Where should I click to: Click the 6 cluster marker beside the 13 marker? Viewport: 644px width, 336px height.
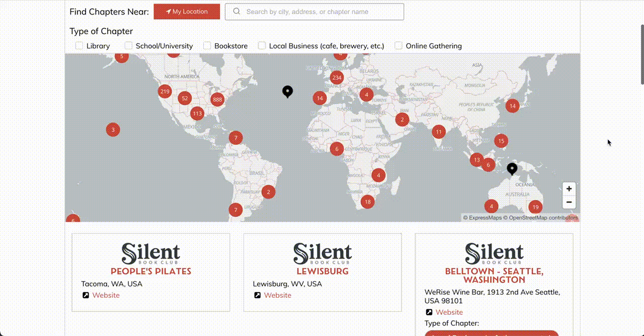(488, 164)
